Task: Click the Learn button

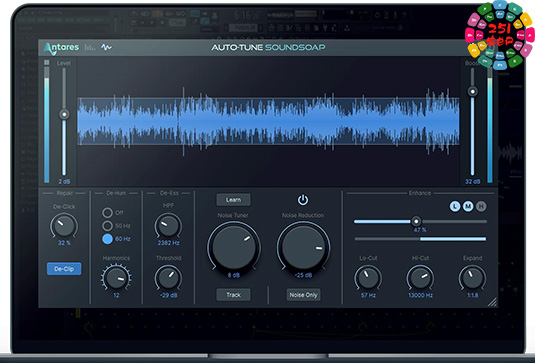Action: (x=233, y=200)
